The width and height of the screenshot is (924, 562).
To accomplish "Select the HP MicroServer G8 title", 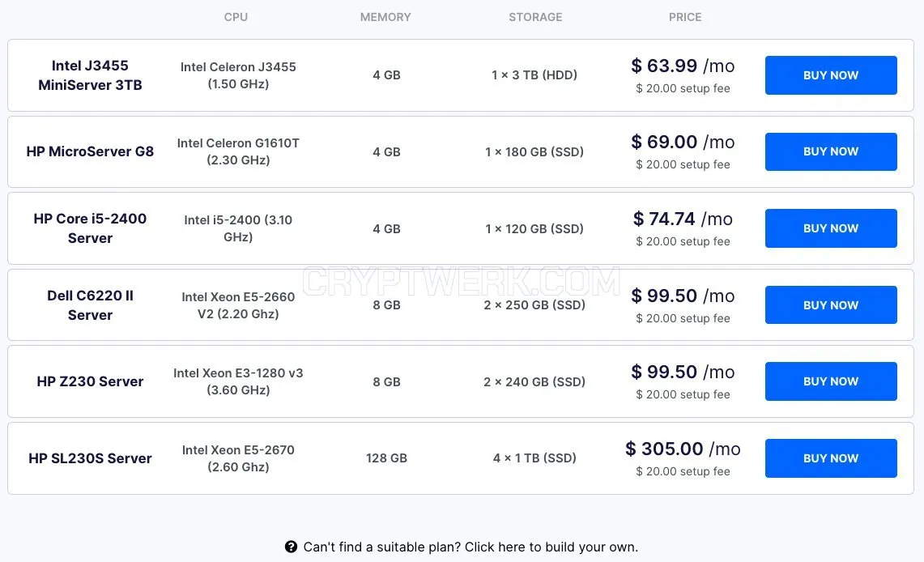I will coord(90,151).
